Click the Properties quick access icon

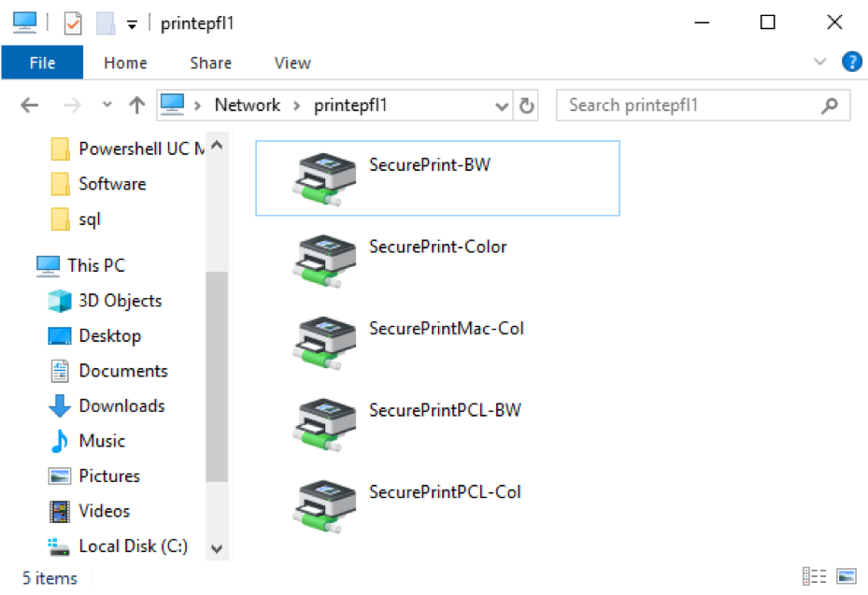point(73,23)
